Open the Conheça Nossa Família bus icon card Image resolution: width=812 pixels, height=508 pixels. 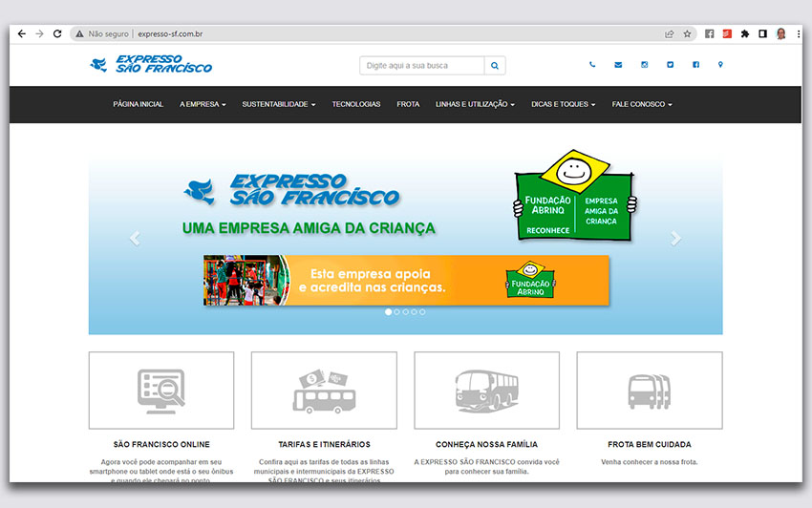[x=487, y=391]
